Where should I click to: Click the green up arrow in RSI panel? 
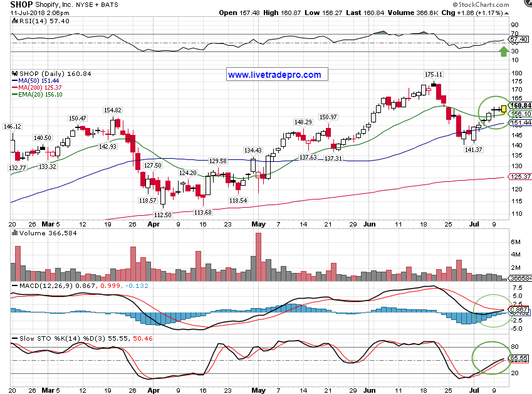coord(503,51)
